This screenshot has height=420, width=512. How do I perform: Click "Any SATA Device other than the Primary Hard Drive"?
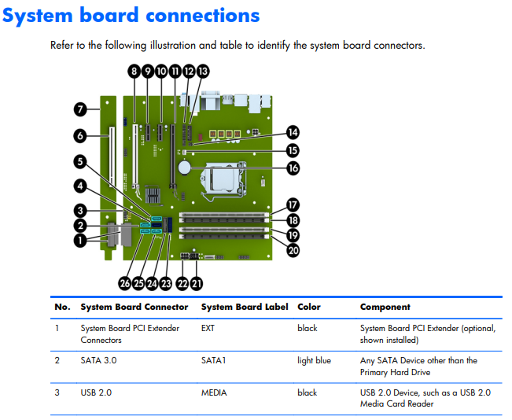coord(418,366)
